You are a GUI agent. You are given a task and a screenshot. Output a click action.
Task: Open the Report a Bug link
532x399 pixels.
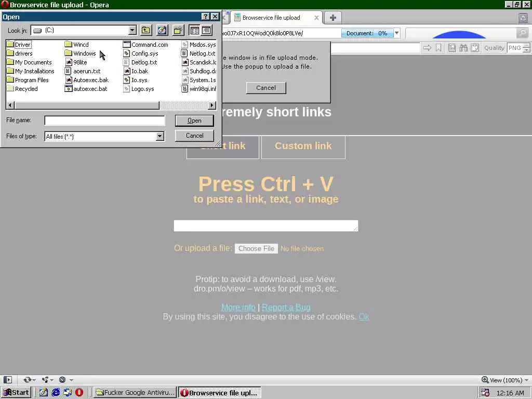[x=286, y=307]
